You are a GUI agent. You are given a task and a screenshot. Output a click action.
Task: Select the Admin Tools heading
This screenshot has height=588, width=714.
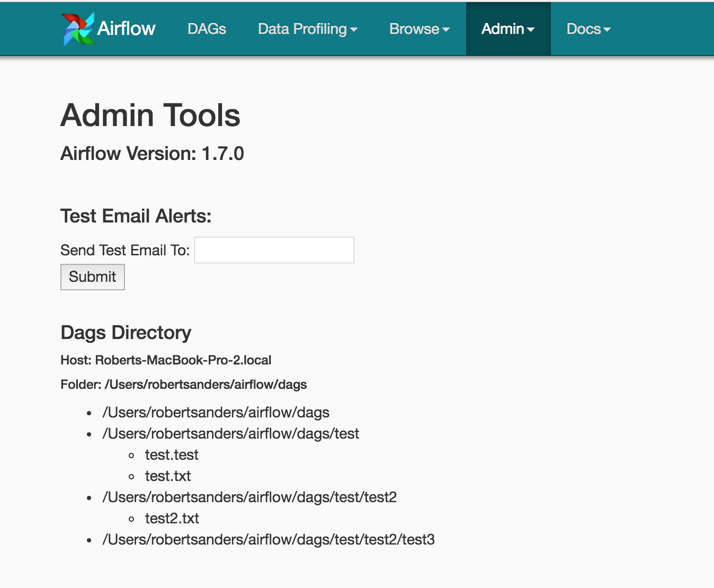point(150,115)
